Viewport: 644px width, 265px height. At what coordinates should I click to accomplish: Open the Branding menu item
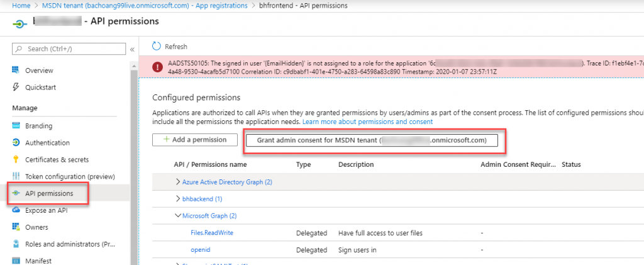point(38,126)
